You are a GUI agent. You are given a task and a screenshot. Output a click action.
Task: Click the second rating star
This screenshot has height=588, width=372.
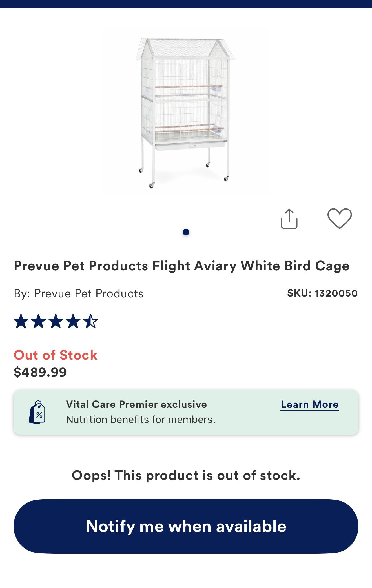click(x=39, y=322)
